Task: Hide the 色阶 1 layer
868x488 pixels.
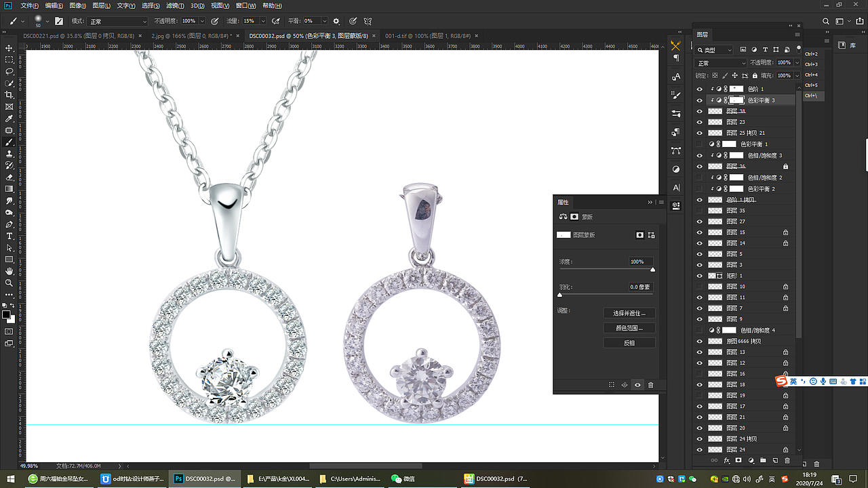Action: (x=700, y=89)
